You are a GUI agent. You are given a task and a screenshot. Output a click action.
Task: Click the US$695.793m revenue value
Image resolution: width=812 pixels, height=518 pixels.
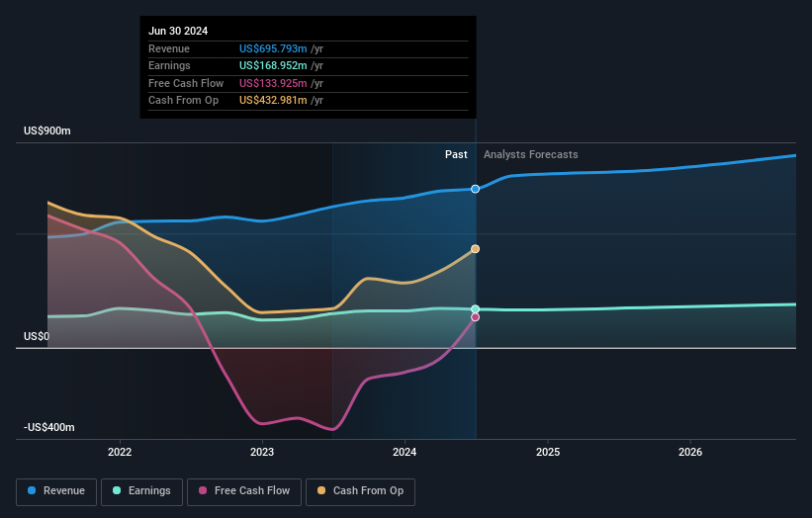pyautogui.click(x=273, y=48)
